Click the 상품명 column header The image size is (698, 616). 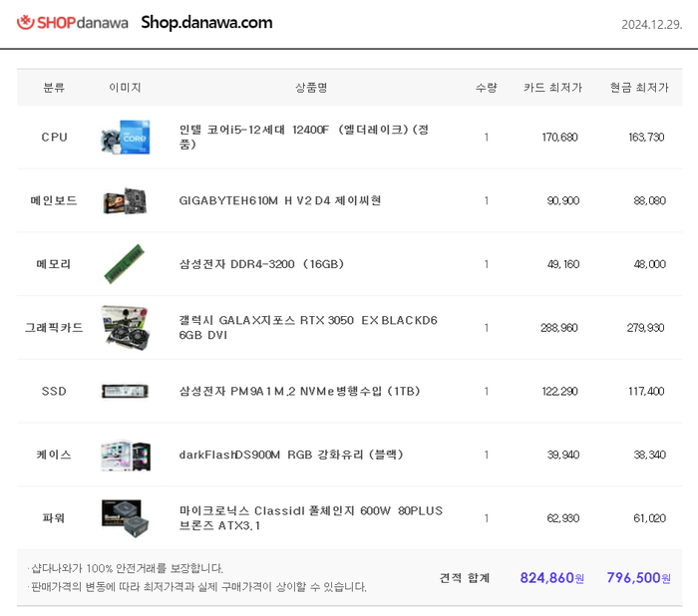click(x=311, y=88)
